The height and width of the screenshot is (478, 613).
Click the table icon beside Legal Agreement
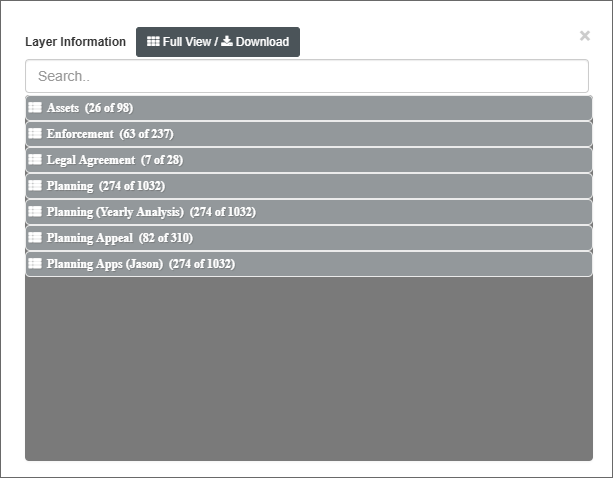pos(35,160)
